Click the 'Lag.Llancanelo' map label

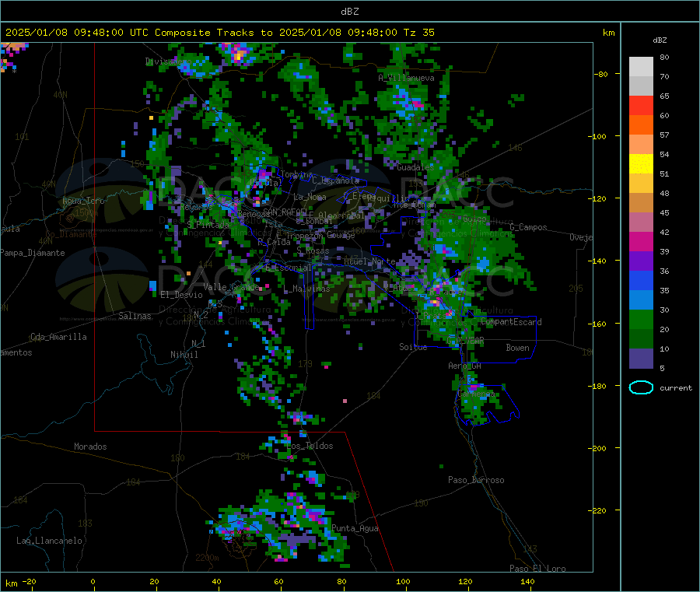tap(49, 541)
